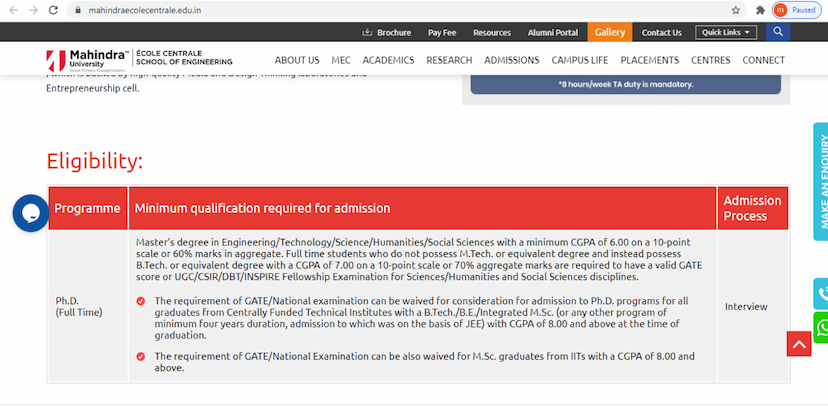The image size is (828, 406).
Task: Open site search with magnifier icon
Action: [778, 32]
